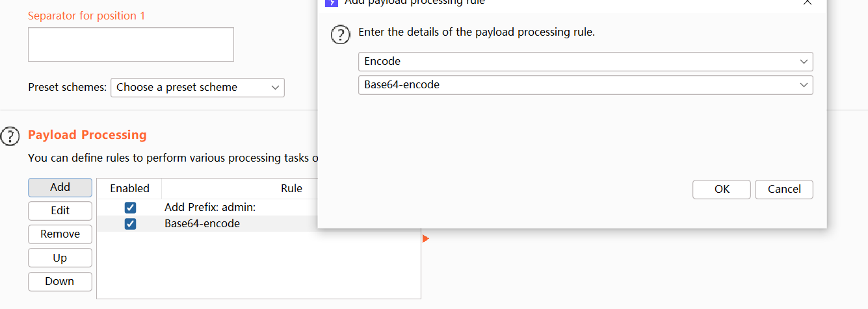Click Remove to delete the rule

(x=60, y=234)
